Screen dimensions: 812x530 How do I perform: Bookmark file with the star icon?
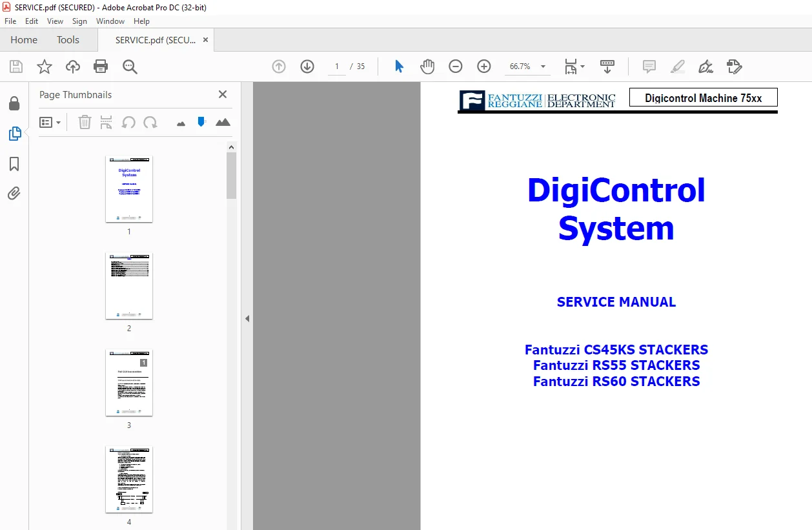pos(45,66)
